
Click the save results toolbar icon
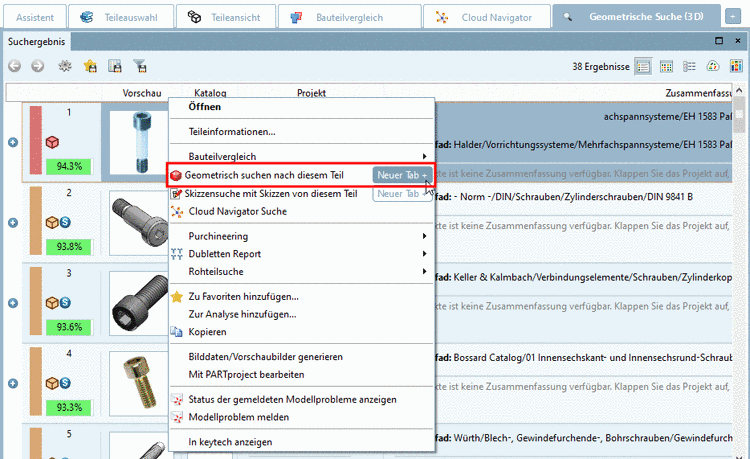coord(115,66)
